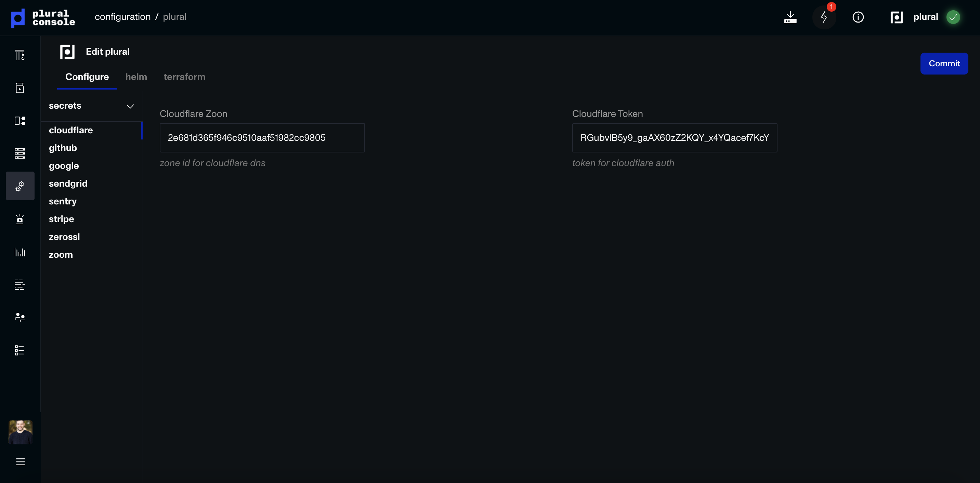Open the lightning bolt notifications icon
Screen dimensions: 980x483
[824, 17]
